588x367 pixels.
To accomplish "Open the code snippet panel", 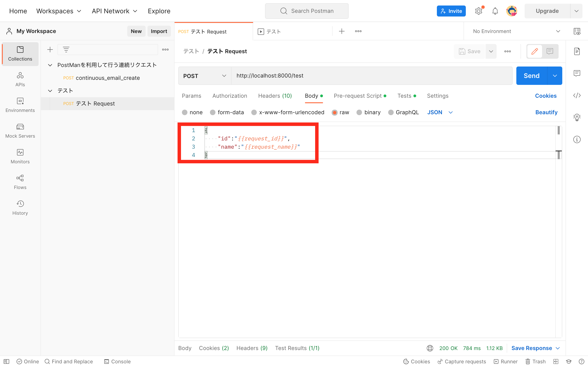I will [x=577, y=95].
